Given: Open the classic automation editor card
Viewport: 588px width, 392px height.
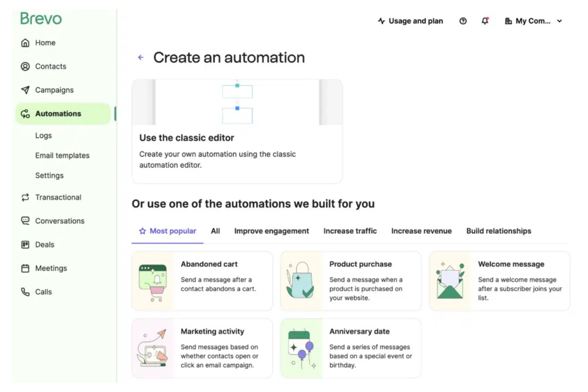Looking at the screenshot, I should pos(237,131).
